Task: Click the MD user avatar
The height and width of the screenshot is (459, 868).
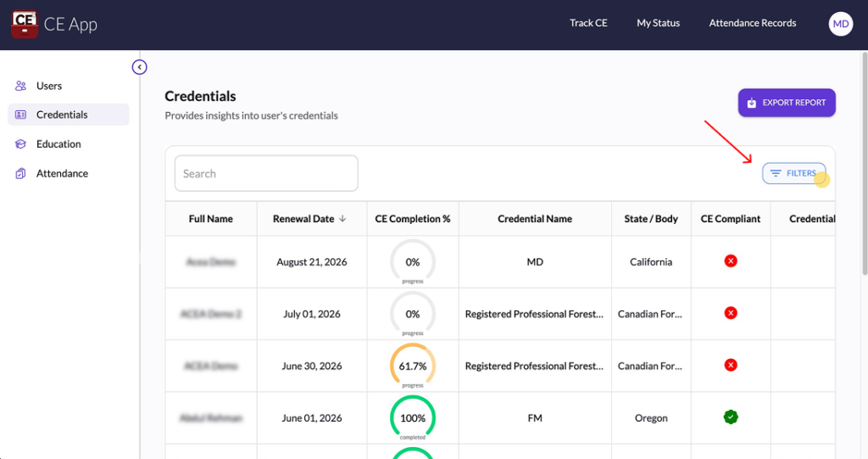Action: (x=840, y=24)
